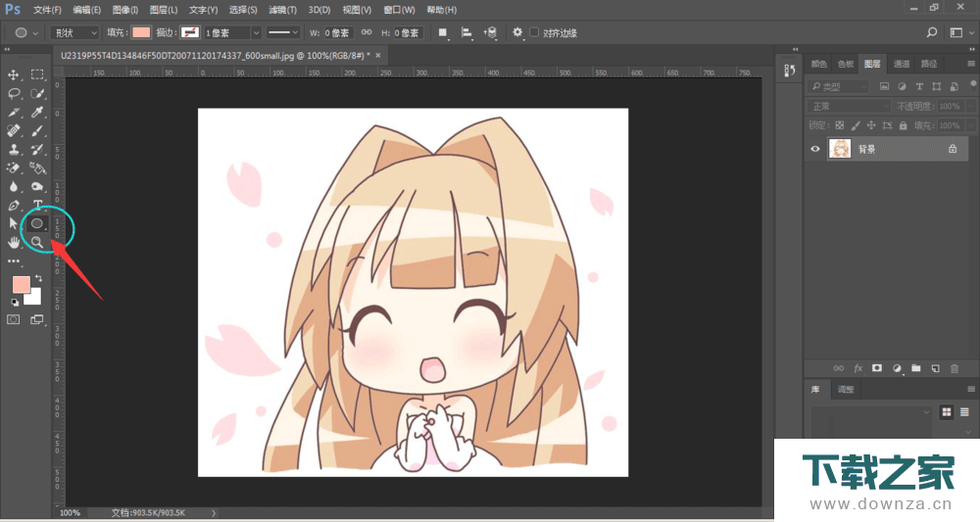Screen dimensions: 980x522
Task: Toggle lock all padlock icon
Action: tap(904, 125)
